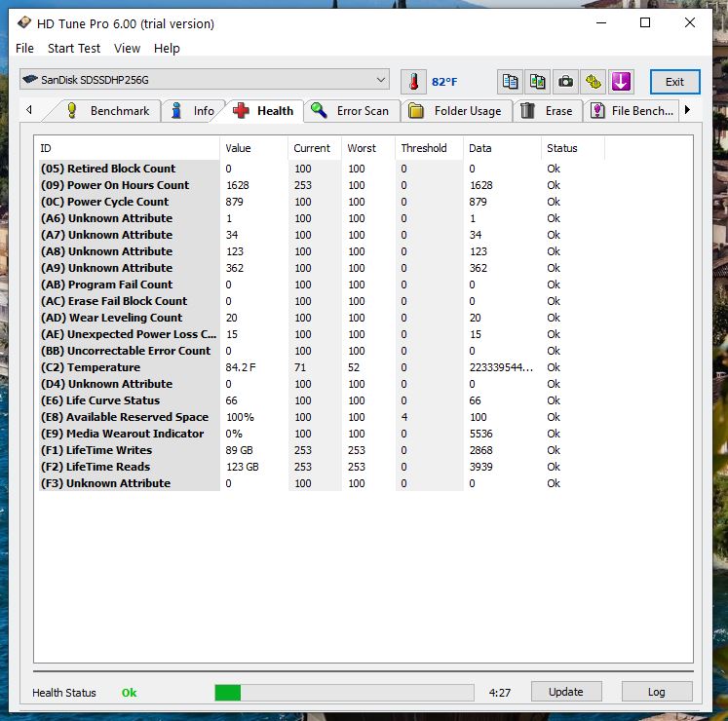Select the (F1) LifeTime Writes row
The width and height of the screenshot is (728, 721).
322,450
